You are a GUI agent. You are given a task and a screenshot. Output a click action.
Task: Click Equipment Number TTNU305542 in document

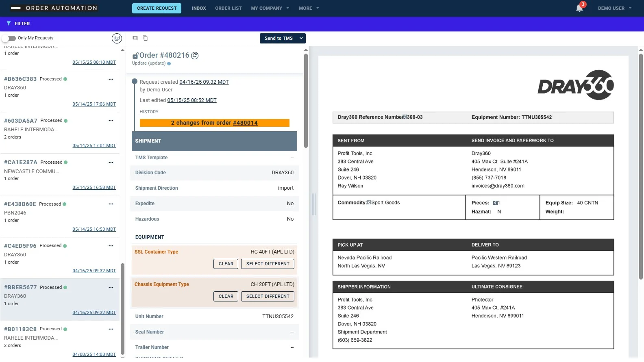click(511, 117)
